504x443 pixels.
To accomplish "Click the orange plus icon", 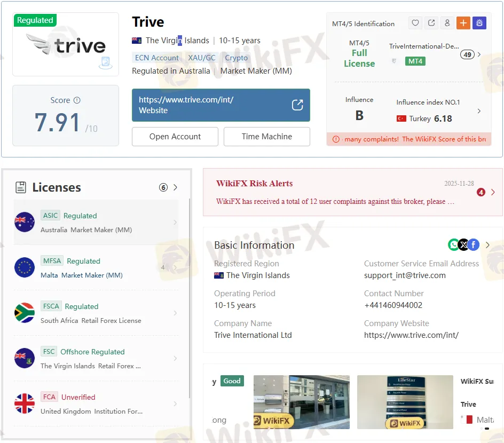I will [x=463, y=23].
